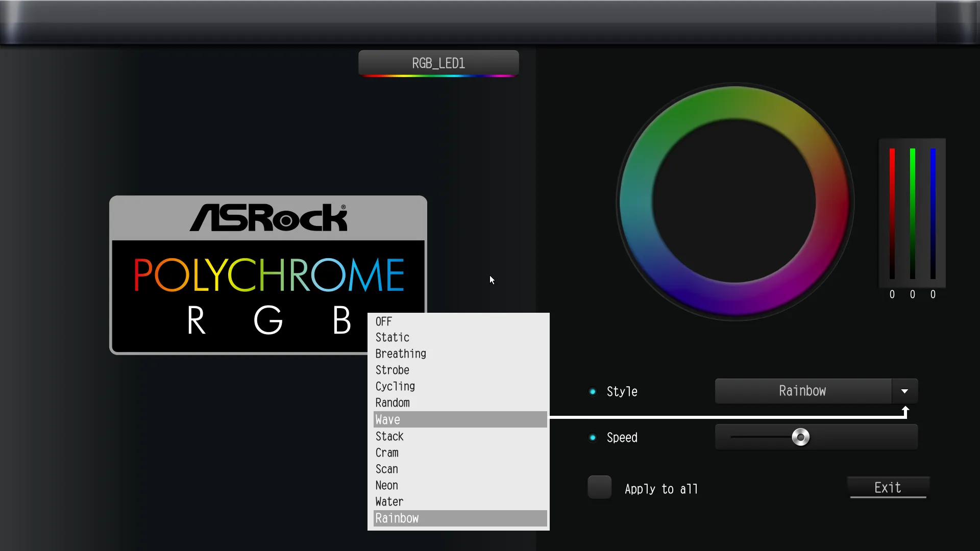Screen dimensions: 980x551
Task: Click the Style label text
Action: pyautogui.click(x=622, y=392)
